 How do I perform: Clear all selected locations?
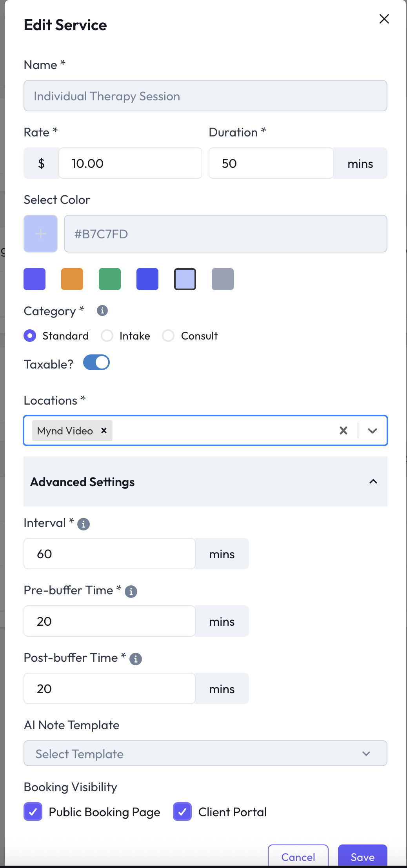pyautogui.click(x=343, y=430)
